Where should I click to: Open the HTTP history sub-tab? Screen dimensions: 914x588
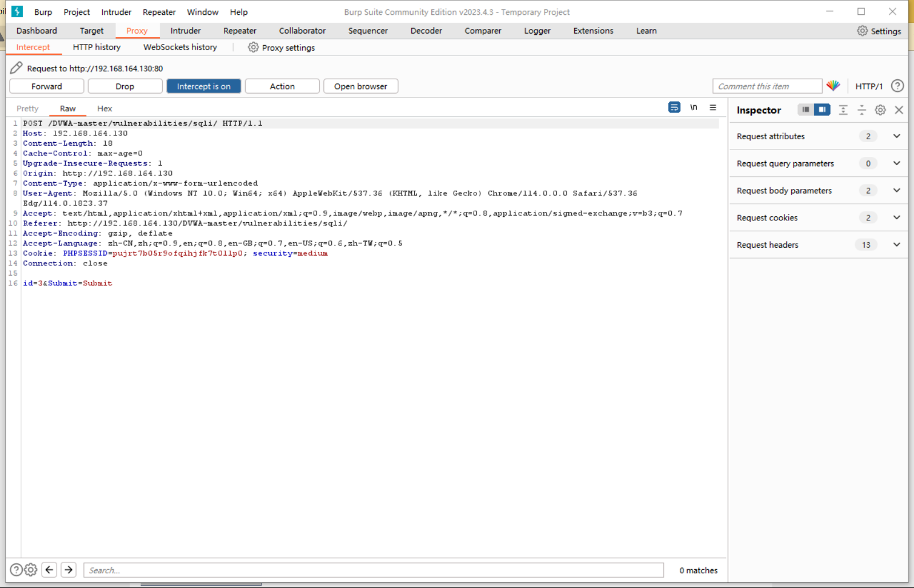click(97, 47)
